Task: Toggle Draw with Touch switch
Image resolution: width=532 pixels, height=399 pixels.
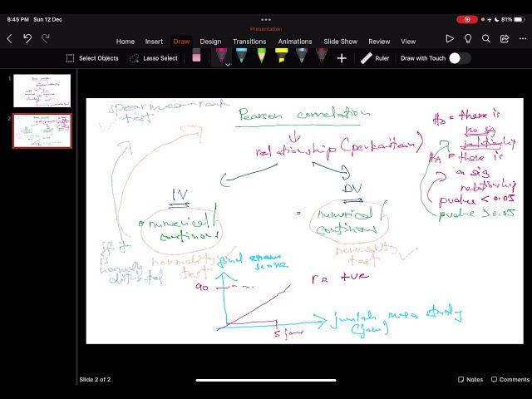Action: tap(460, 58)
